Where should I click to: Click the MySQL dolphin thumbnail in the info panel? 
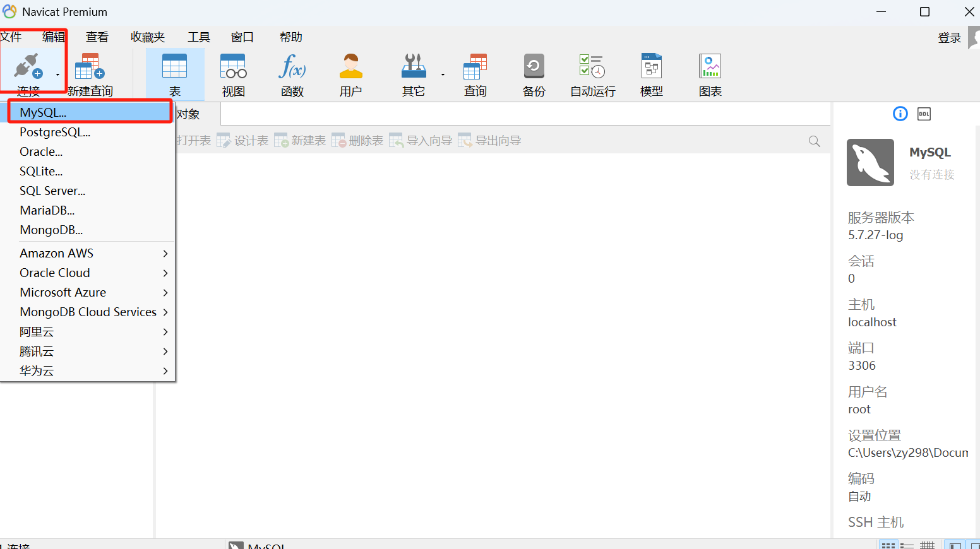(870, 162)
